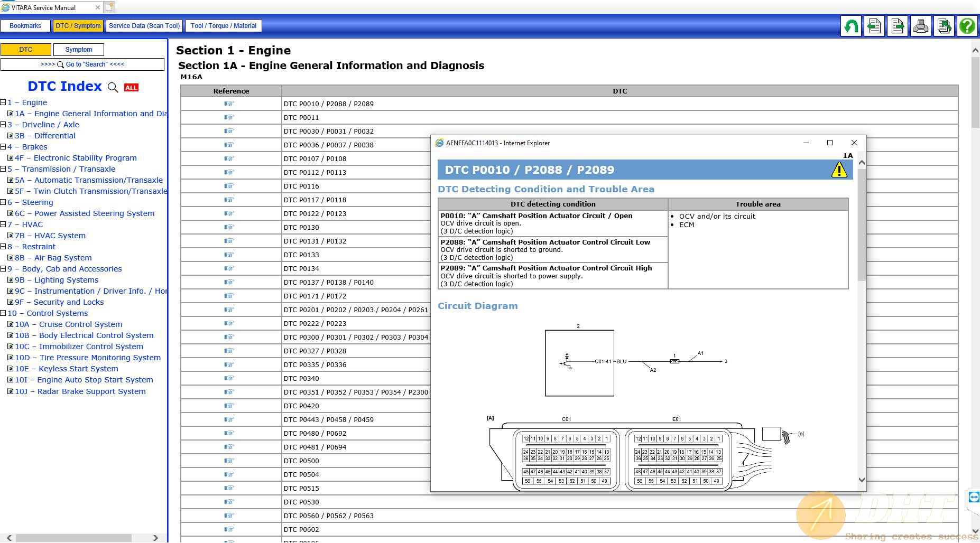Open 1A – Engine General Information link
The height and width of the screenshot is (543, 980).
(91, 114)
